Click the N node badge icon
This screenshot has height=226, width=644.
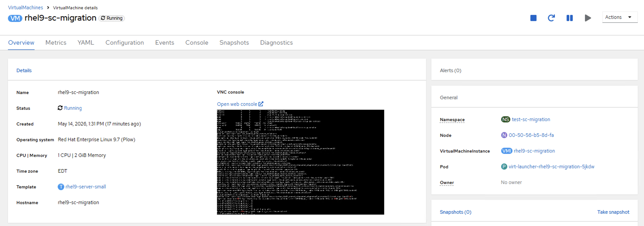point(504,135)
